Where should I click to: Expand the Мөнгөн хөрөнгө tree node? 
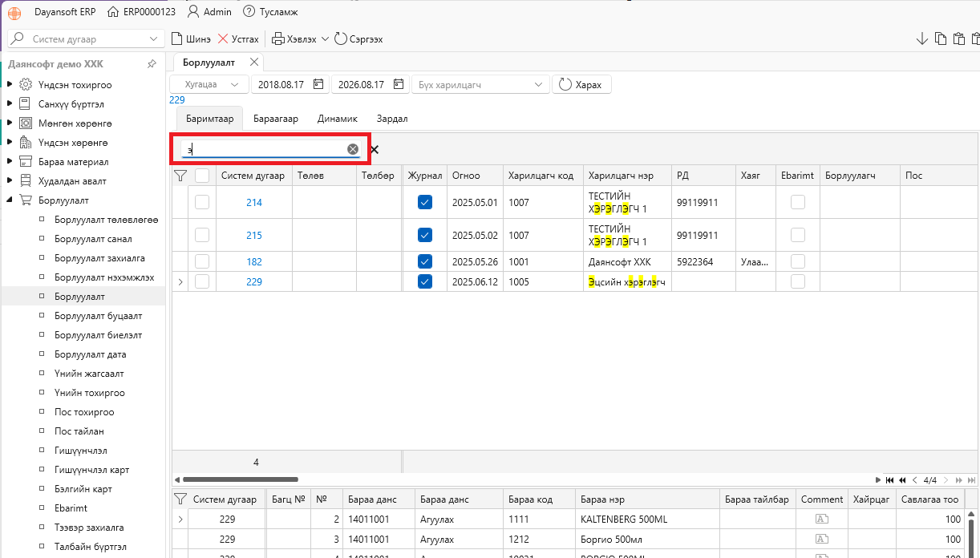coord(9,123)
